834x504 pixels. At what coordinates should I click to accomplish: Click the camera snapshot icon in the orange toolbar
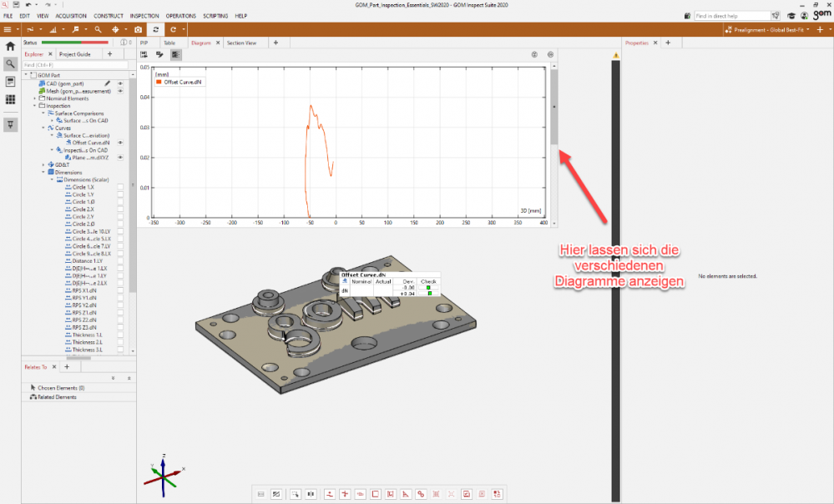pos(139,30)
